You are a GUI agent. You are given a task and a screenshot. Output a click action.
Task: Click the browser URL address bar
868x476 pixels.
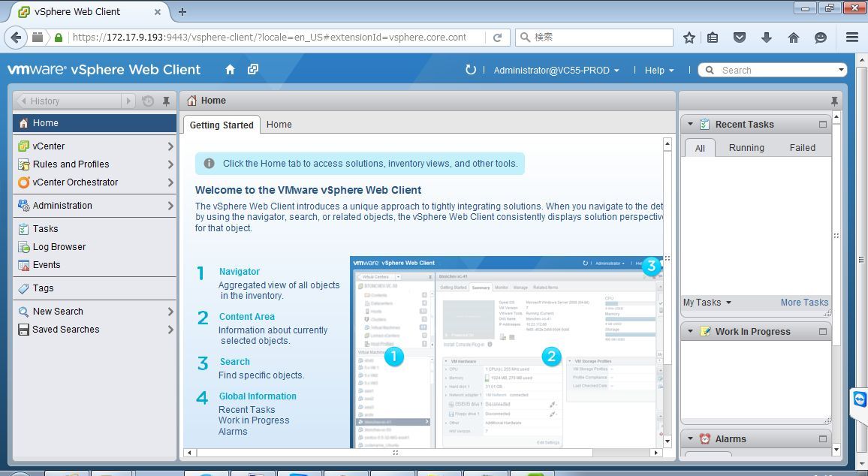pyautogui.click(x=270, y=37)
